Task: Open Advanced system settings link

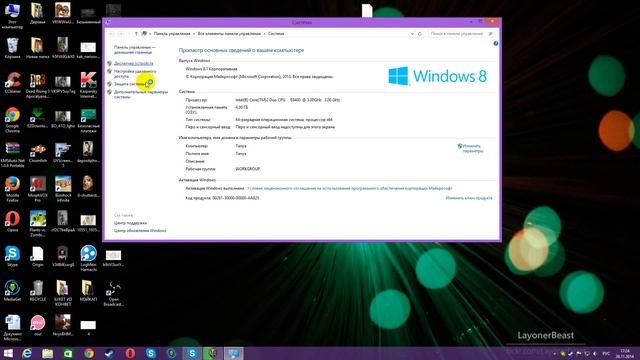Action: (x=141, y=94)
